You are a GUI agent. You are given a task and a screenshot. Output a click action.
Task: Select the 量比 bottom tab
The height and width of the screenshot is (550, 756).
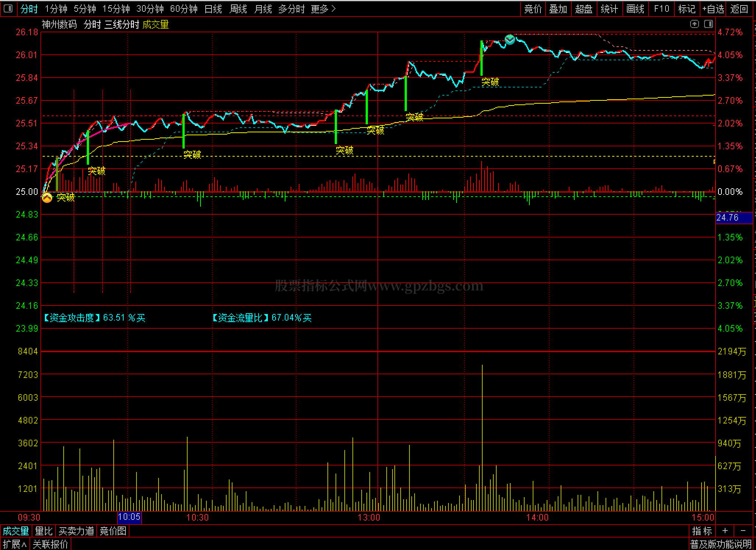pos(44,531)
